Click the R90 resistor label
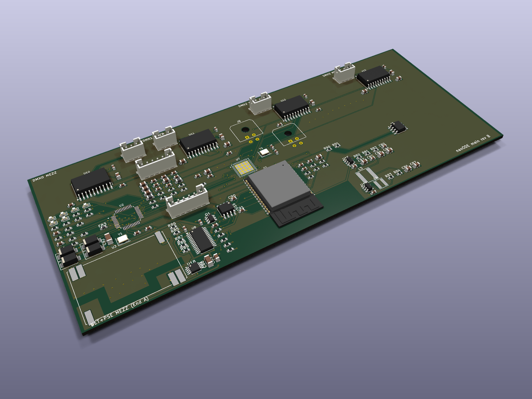Screen dimensions: 532x399 click(327, 148)
